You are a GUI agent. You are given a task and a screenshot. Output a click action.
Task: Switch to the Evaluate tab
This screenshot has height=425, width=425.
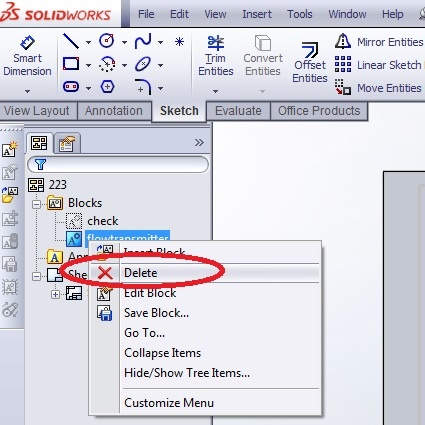tap(238, 111)
